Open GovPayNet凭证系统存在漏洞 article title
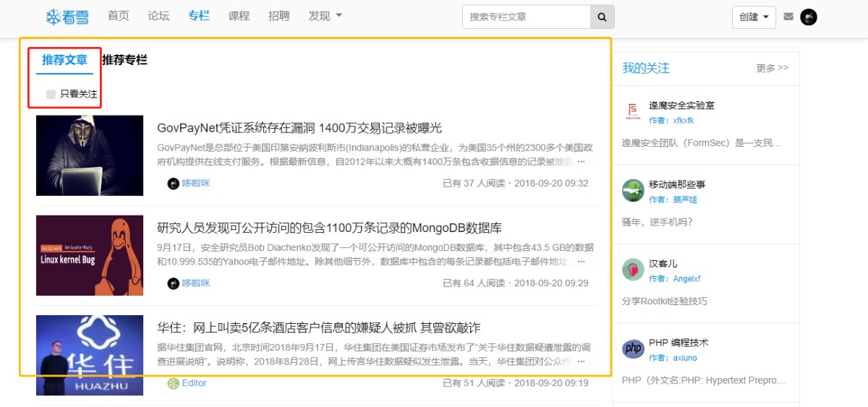868x407 pixels. [x=299, y=128]
